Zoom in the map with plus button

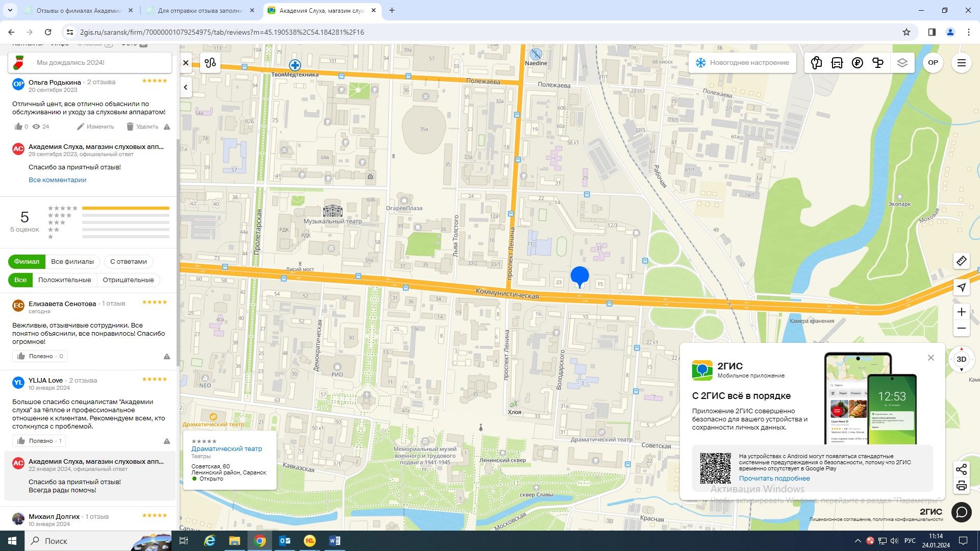point(961,312)
